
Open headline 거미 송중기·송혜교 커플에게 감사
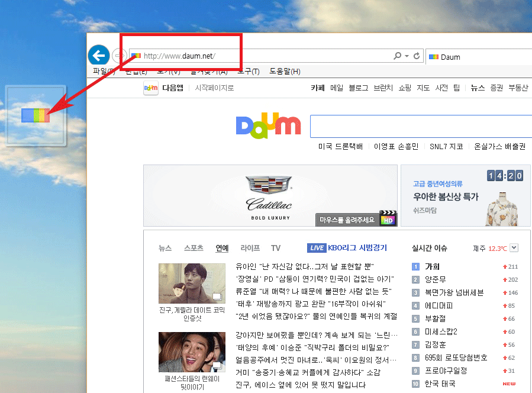point(308,372)
